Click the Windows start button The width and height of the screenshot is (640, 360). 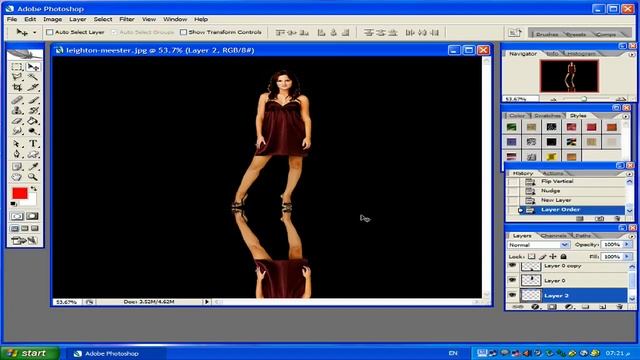pos(30,353)
